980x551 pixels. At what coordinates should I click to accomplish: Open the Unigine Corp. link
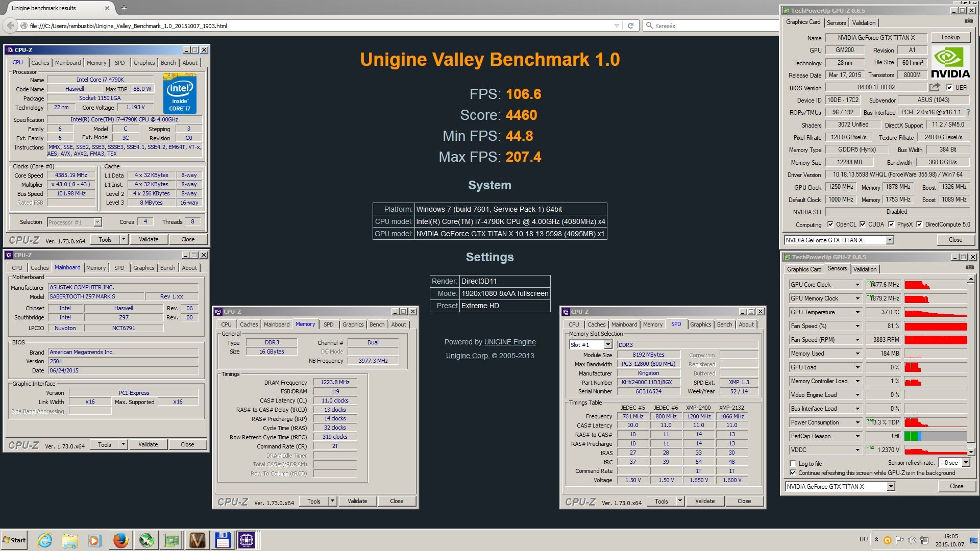[x=468, y=356]
